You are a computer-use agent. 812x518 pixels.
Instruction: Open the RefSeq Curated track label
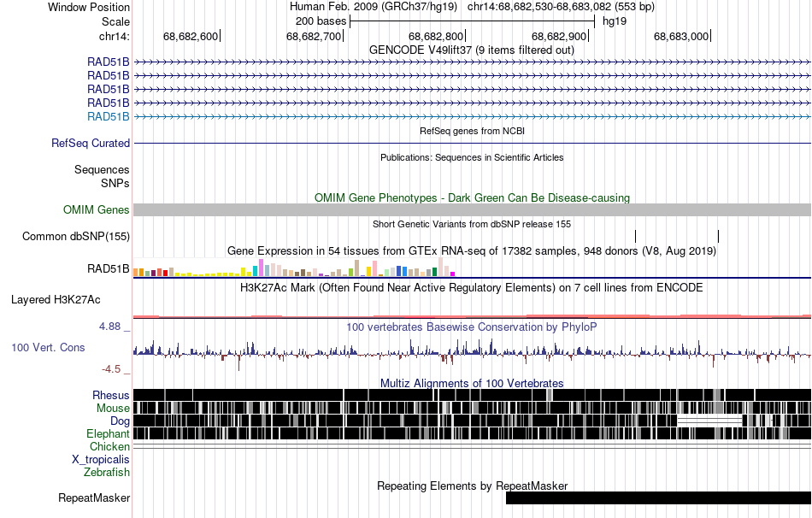coord(91,143)
